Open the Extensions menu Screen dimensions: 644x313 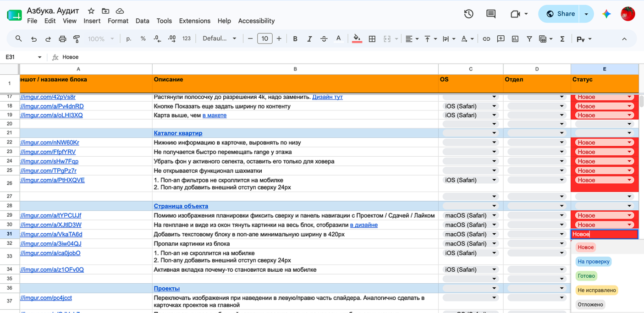point(195,21)
